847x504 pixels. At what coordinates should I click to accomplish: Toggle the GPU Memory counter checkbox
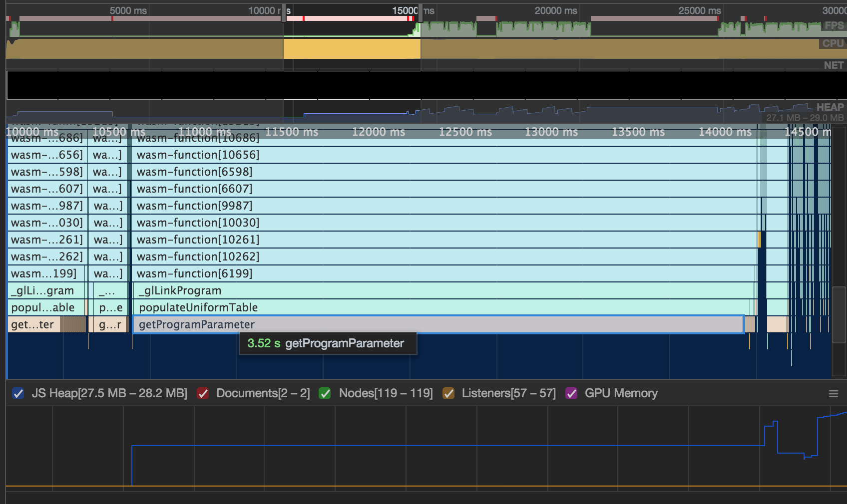(x=571, y=393)
